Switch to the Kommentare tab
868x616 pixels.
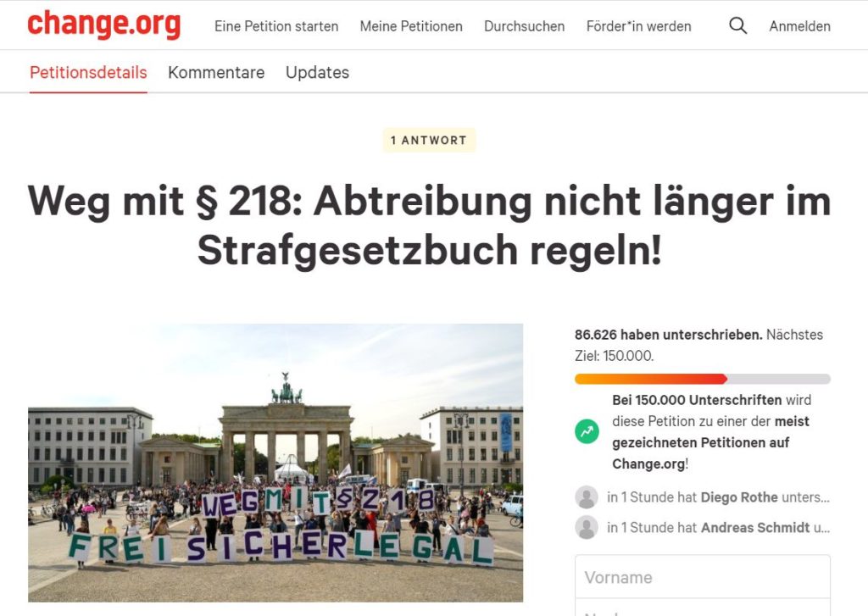pyautogui.click(x=216, y=73)
